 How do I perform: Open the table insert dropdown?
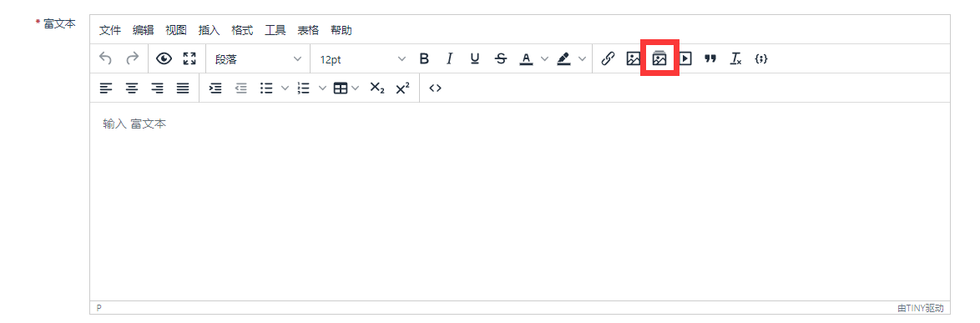pos(346,88)
